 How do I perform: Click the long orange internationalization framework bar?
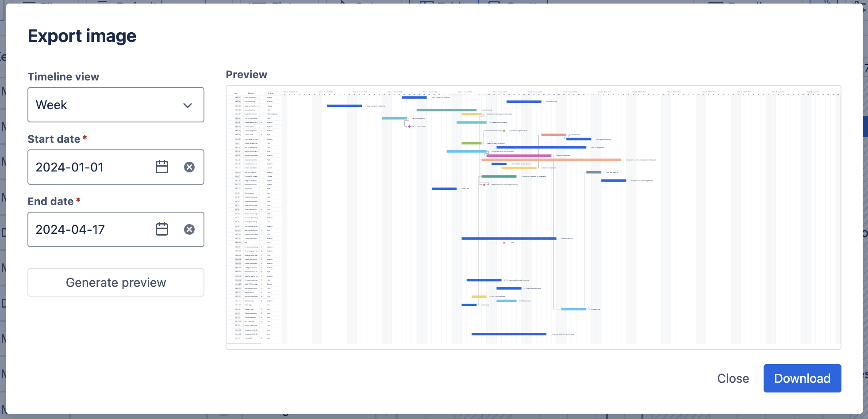click(x=551, y=160)
